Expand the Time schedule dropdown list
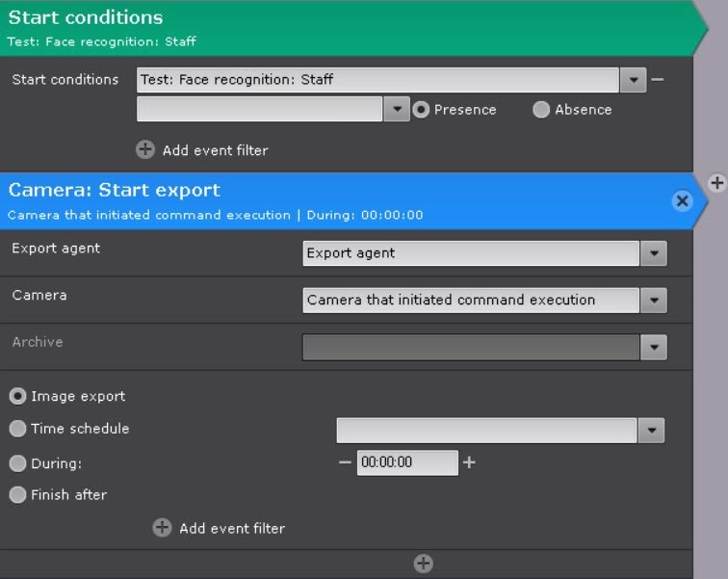728x579 pixels. click(x=652, y=430)
